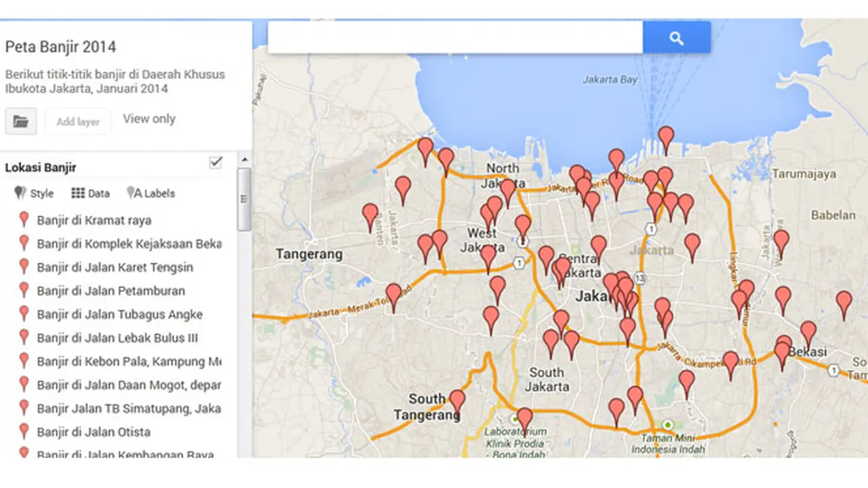
Task: Click the magnifier search button
Action: 677,37
